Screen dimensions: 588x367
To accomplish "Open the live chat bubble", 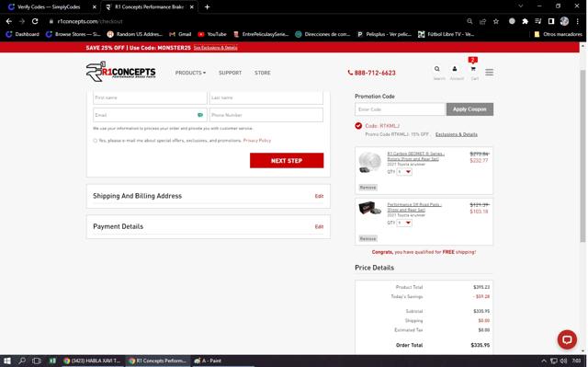I will (567, 339).
